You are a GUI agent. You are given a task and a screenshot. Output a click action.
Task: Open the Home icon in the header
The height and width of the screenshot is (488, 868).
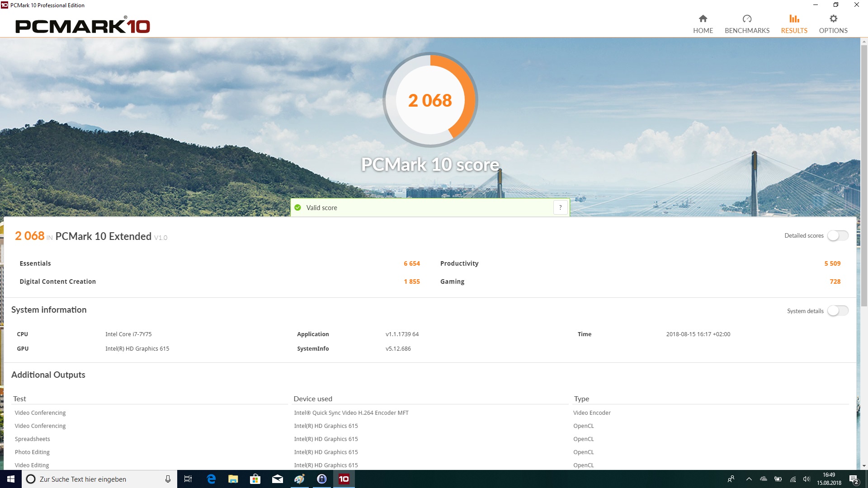click(x=703, y=19)
